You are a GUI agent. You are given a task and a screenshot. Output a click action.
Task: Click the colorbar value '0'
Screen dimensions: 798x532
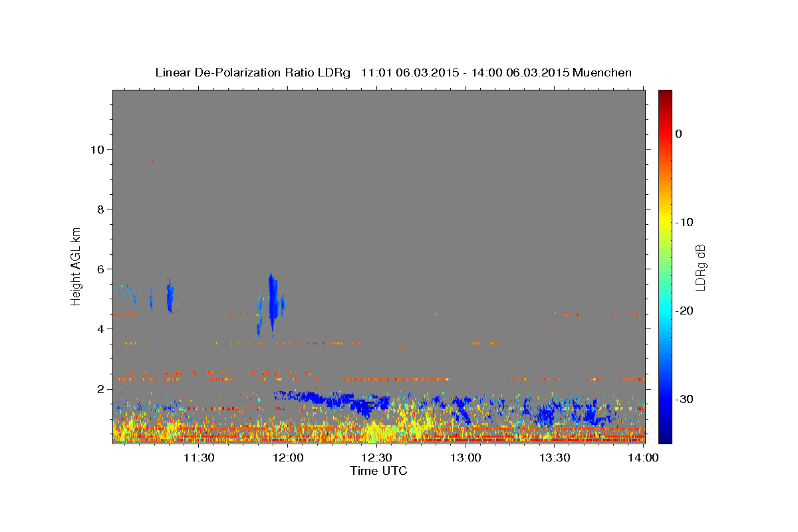click(x=679, y=134)
